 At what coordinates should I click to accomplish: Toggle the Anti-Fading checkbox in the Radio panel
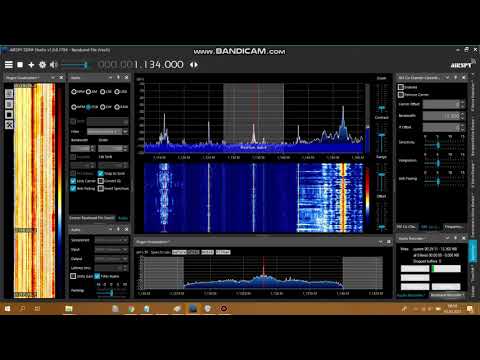73,189
